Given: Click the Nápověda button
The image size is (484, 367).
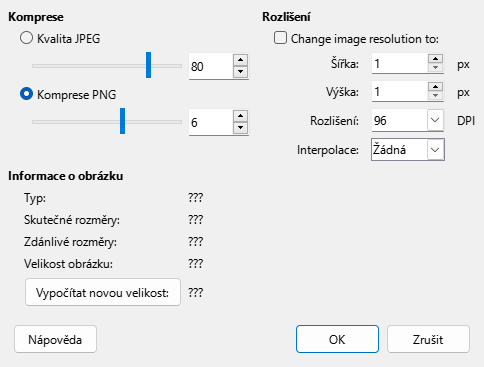Looking at the screenshot, I should click(55, 339).
